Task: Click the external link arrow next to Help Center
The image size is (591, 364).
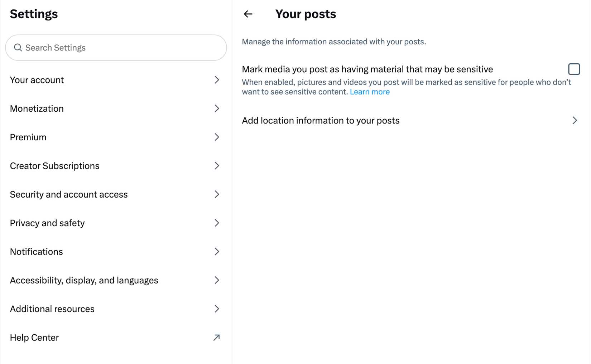Action: [217, 337]
